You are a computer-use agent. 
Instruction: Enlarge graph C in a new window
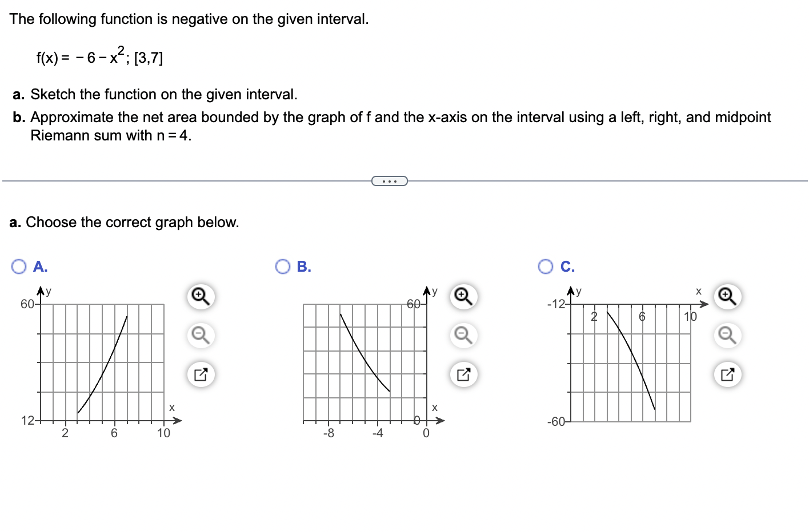pos(727,374)
